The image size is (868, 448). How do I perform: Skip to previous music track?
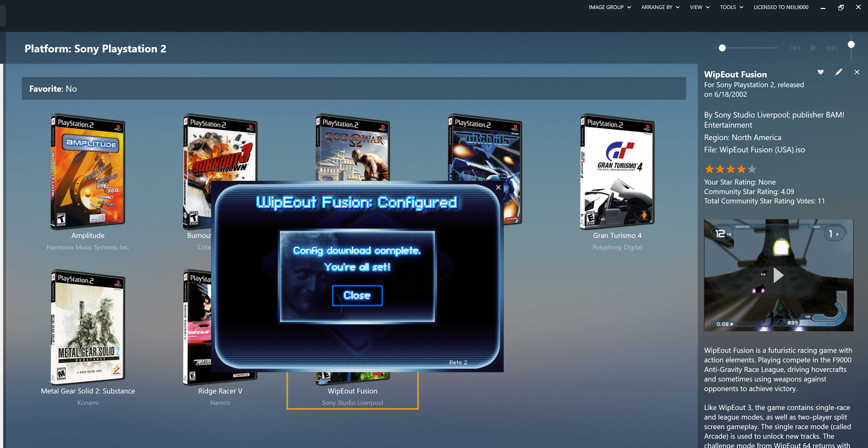795,48
